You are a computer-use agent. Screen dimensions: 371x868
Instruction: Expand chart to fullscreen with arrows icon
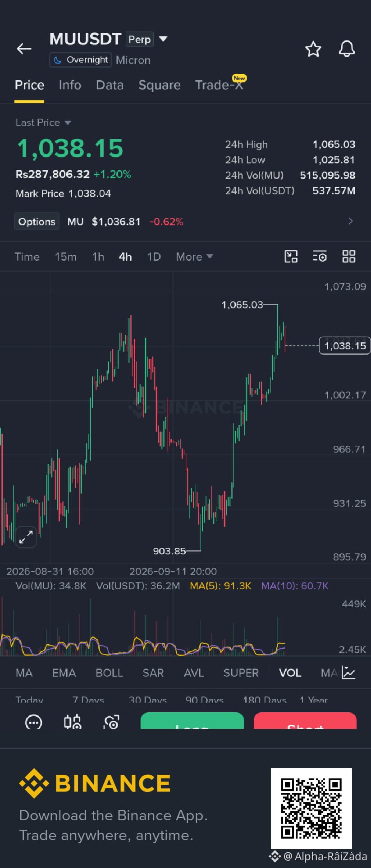coord(26,537)
